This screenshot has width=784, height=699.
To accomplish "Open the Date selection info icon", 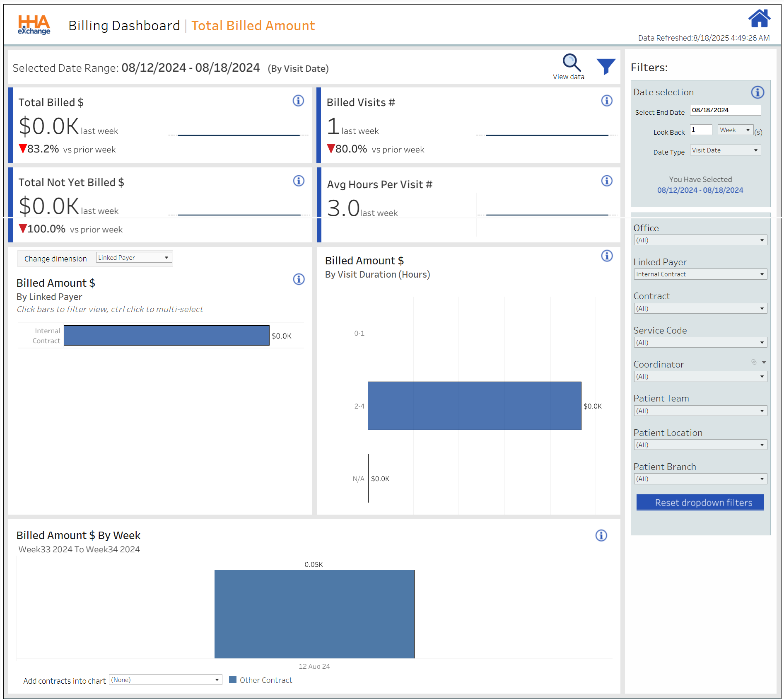I will point(757,92).
